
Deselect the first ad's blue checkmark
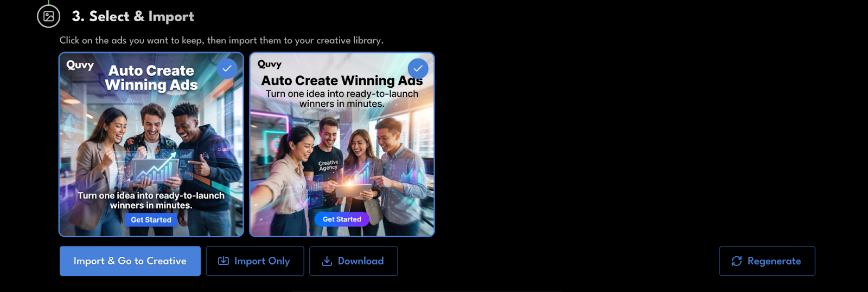[227, 68]
